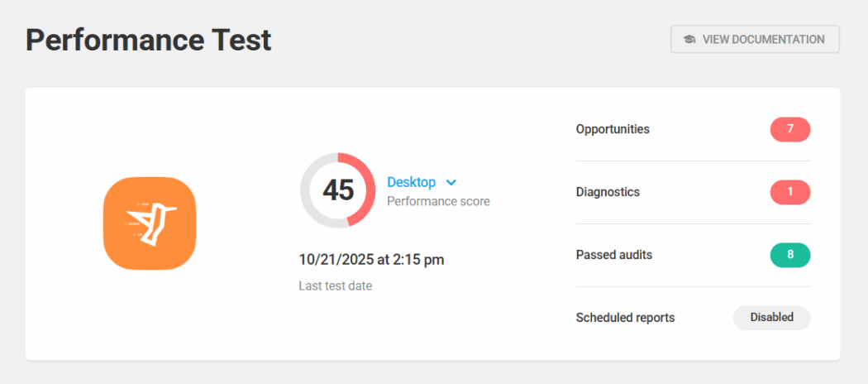
Task: Click the Performance score caption text
Action: point(438,201)
